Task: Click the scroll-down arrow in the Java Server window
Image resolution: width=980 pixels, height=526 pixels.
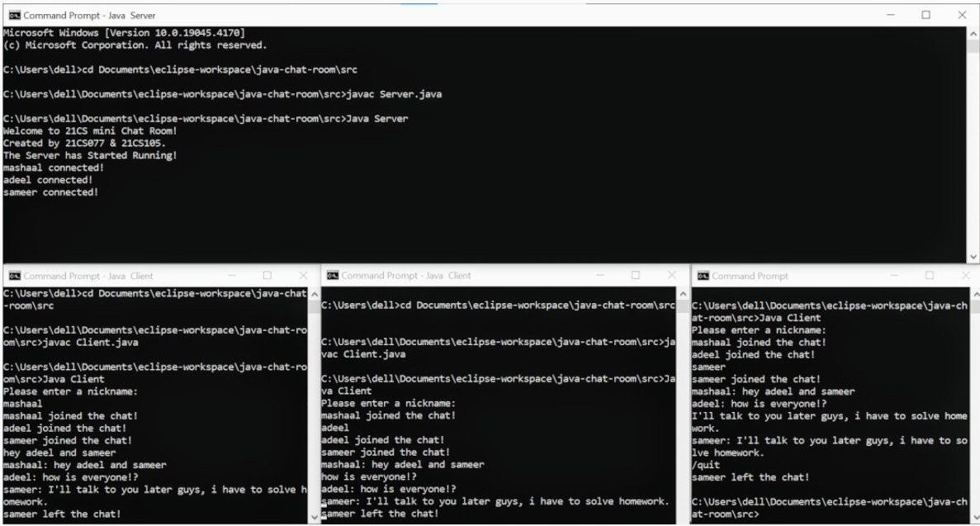Action: coord(974,254)
